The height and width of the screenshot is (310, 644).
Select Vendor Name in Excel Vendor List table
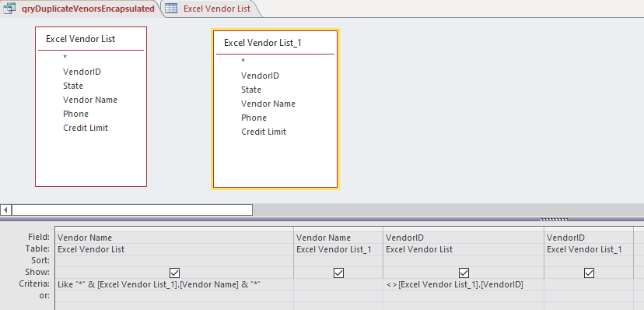pos(90,100)
